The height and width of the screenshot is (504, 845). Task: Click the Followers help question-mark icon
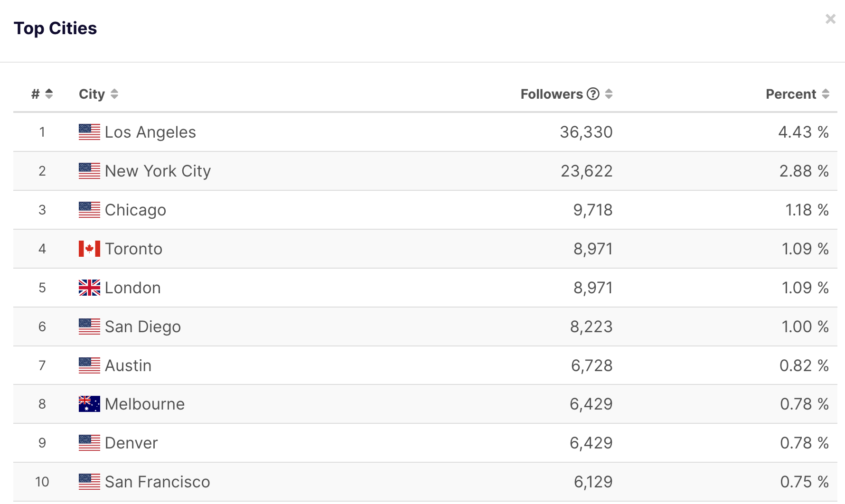(593, 94)
